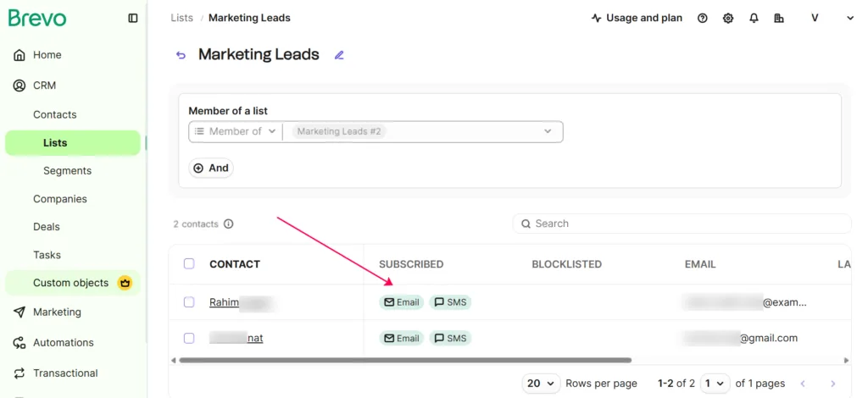
Task: Click the Marketing paper plane icon
Action: (x=19, y=312)
